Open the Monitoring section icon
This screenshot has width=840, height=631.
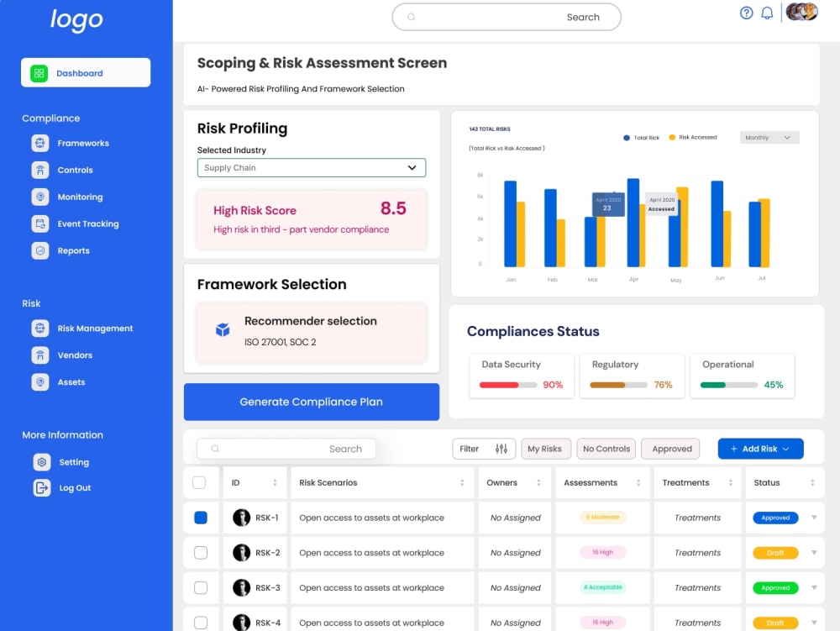(x=39, y=197)
